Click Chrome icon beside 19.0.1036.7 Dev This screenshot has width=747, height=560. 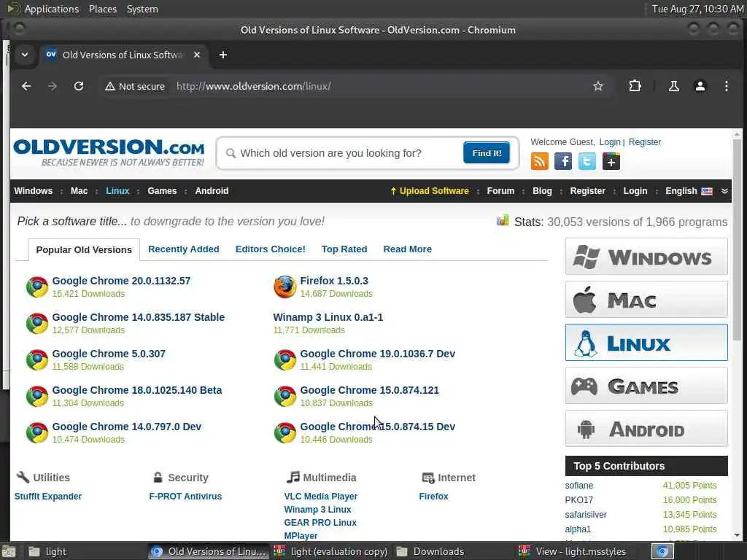(285, 359)
